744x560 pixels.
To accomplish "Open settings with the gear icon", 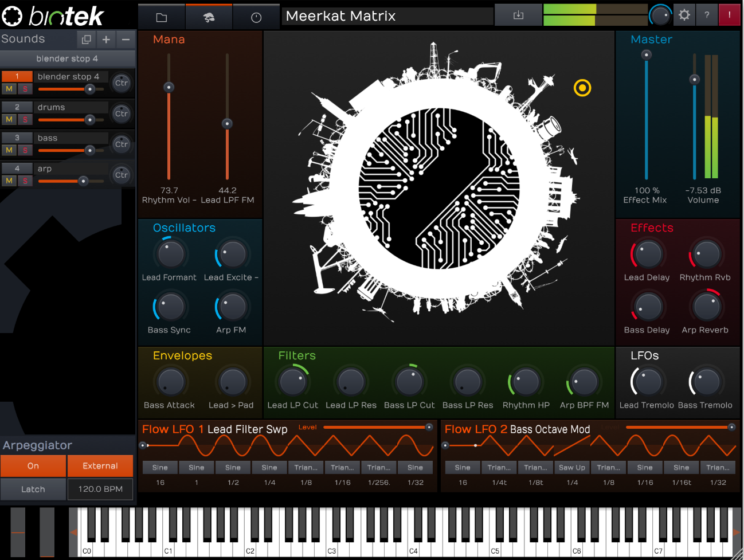I will [x=684, y=15].
